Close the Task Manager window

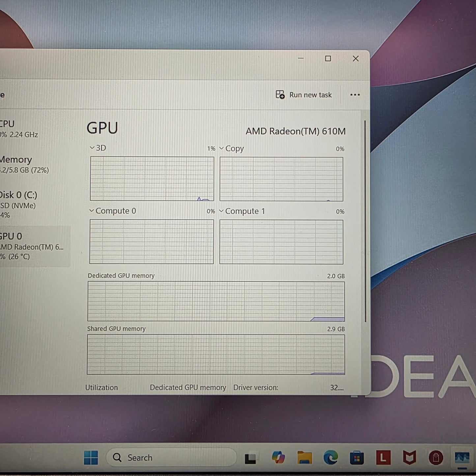point(356,59)
